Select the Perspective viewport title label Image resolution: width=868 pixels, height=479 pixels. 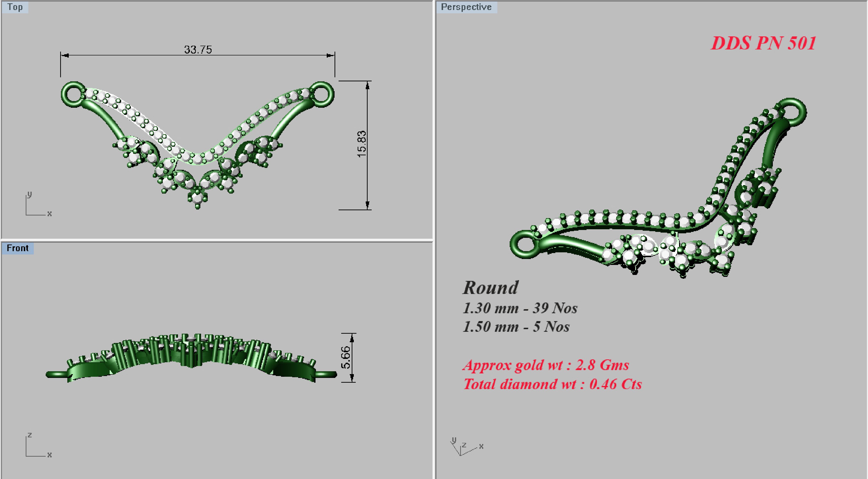(x=466, y=7)
